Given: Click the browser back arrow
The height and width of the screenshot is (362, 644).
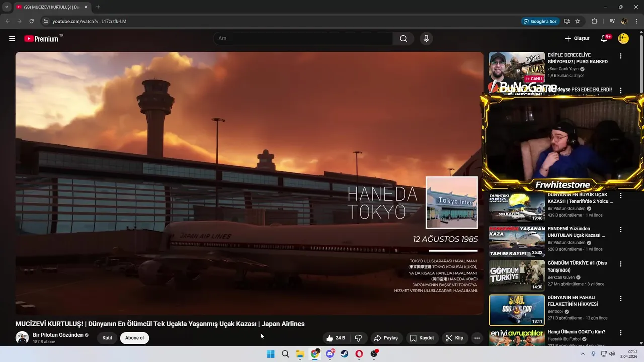Looking at the screenshot, I should [x=7, y=21].
